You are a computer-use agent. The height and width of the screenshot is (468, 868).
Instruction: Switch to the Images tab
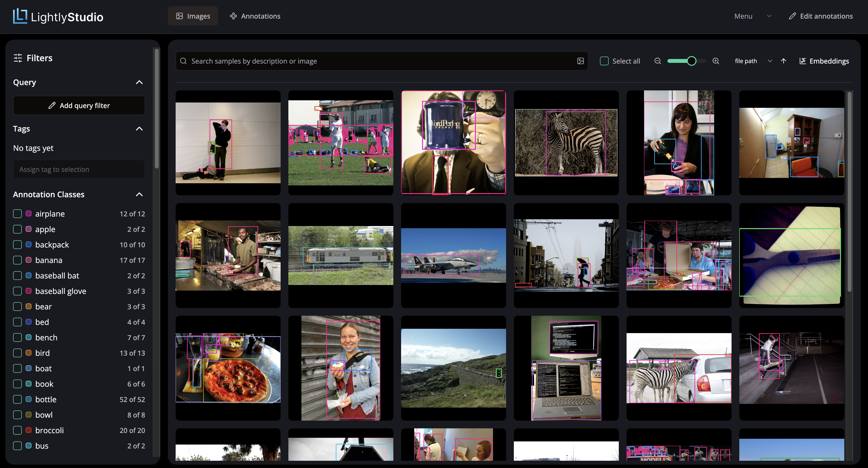[193, 16]
